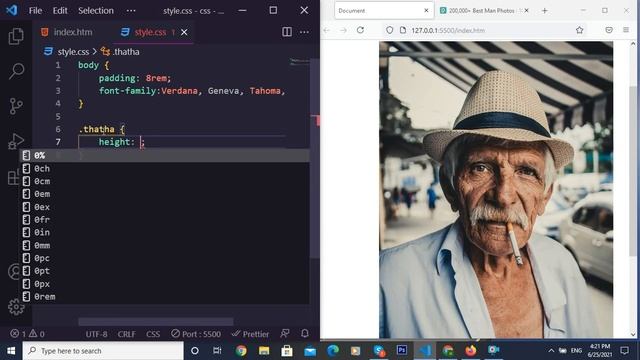Image resolution: width=640 pixels, height=360 pixels.
Task: Choose the 0mm suggestion
Action: (x=165, y=245)
